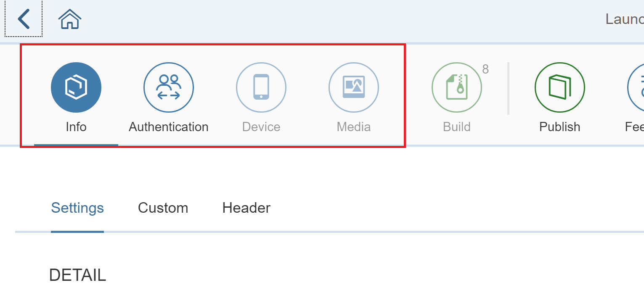The height and width of the screenshot is (293, 644).
Task: Click the Media text label
Action: pyautogui.click(x=354, y=127)
